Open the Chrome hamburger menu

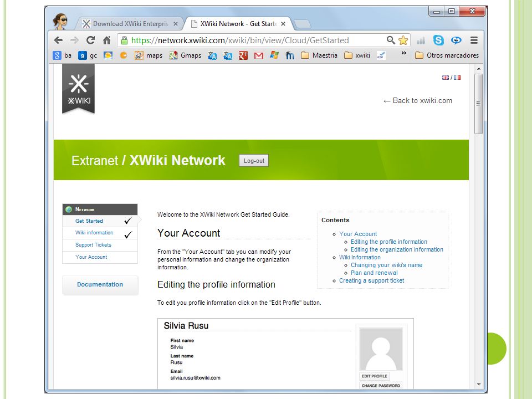[474, 40]
